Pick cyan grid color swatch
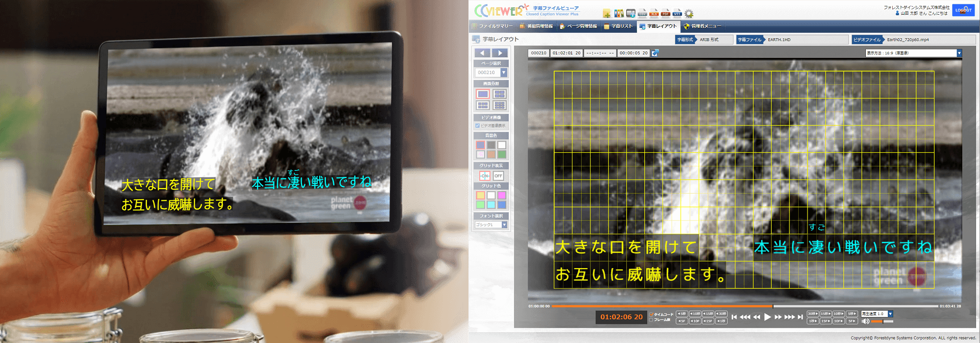Screen dimensions: 980x343 [491, 205]
